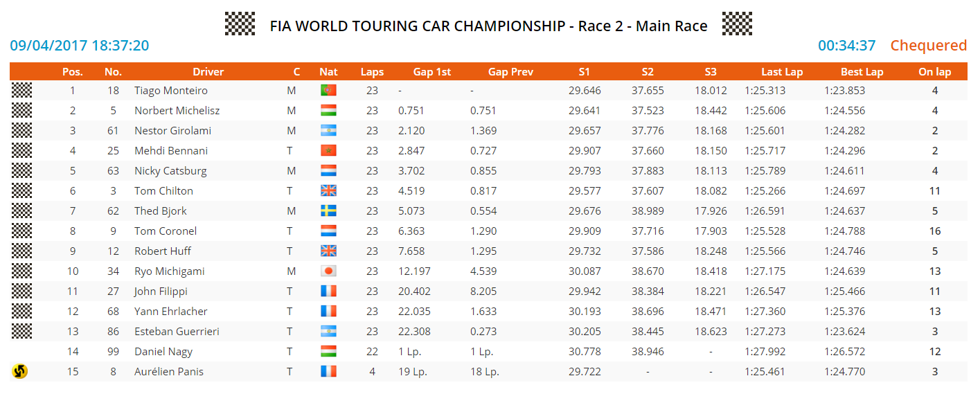Click the Sweden flag for Thed Bjork
Screen dimensions: 980x403
coord(328,211)
